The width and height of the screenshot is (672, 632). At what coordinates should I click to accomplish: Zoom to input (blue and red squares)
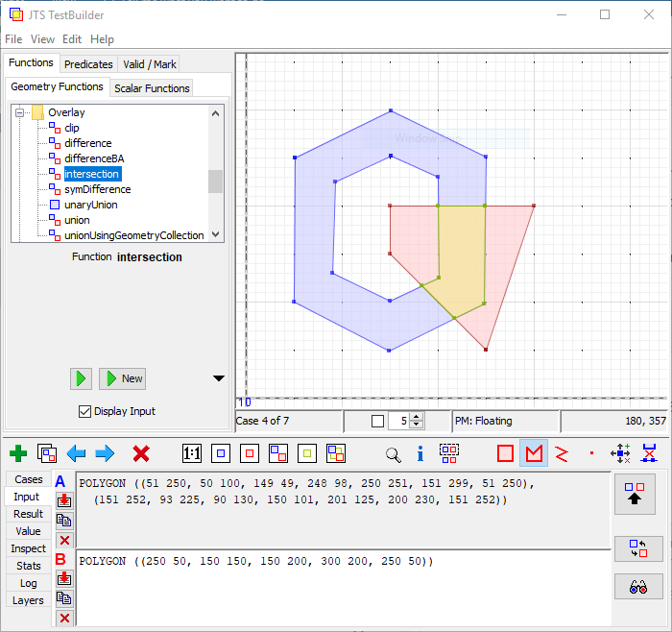[x=278, y=453]
